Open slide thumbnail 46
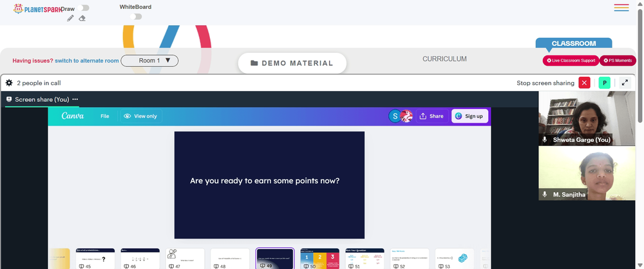 click(x=140, y=258)
